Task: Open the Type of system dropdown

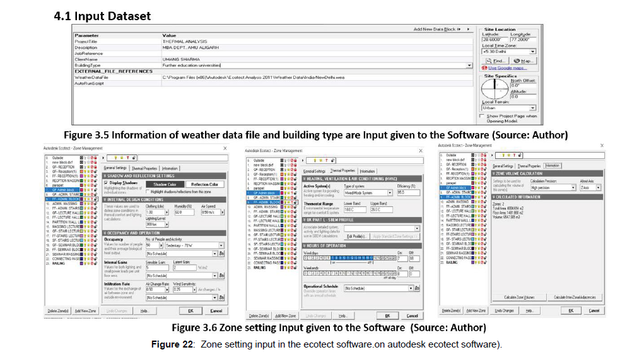Action: (389, 192)
